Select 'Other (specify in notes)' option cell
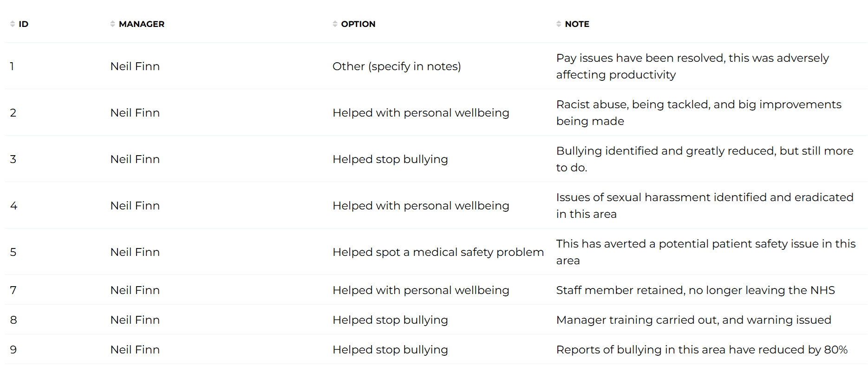868x366 pixels. 397,66
